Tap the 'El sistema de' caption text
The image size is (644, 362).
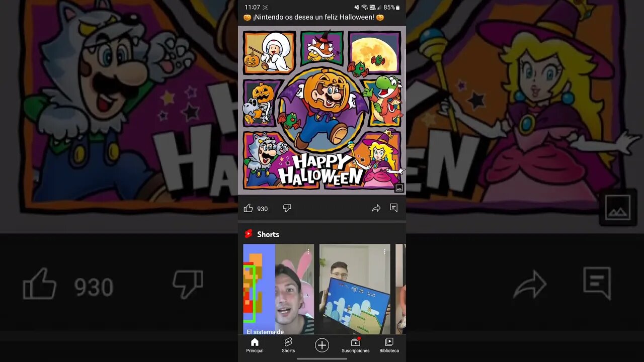(x=265, y=332)
